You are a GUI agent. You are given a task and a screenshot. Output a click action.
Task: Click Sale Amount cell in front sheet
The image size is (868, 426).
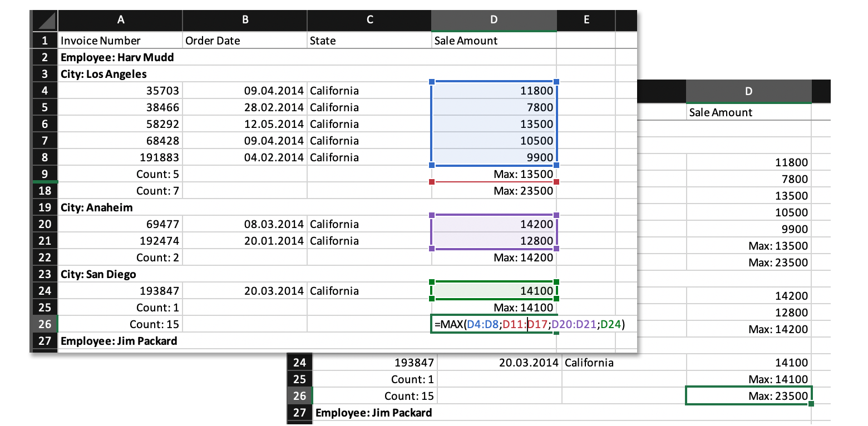[x=494, y=41]
